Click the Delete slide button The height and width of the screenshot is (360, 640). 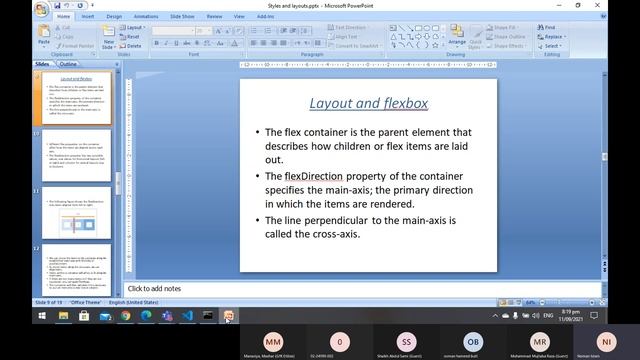pyautogui.click(x=131, y=46)
